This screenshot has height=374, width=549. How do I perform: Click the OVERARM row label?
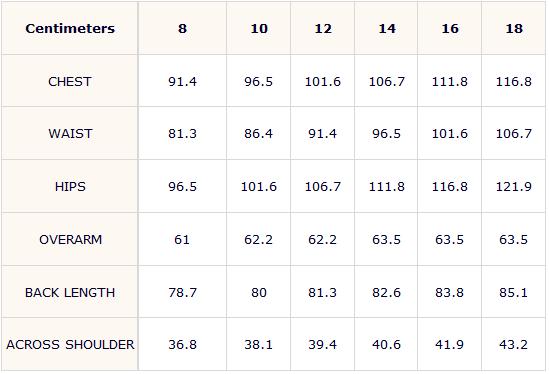(x=70, y=240)
